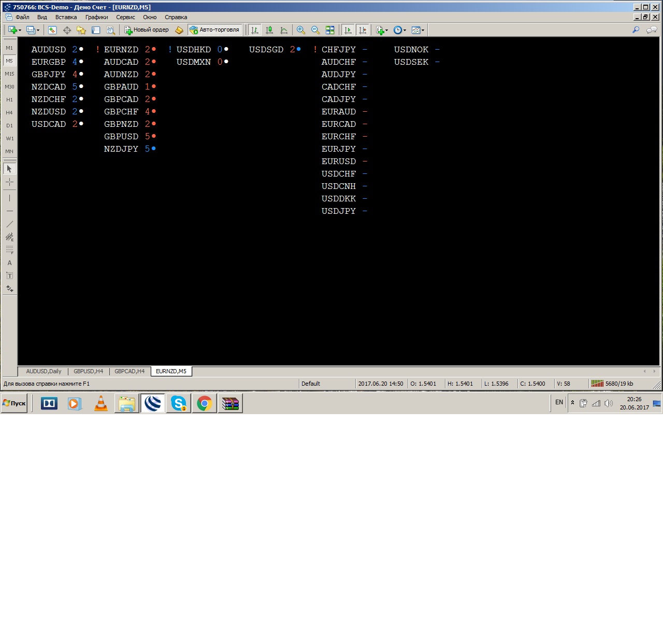Switch to M30 timeframe
The width and height of the screenshot is (663, 644).
(9, 87)
